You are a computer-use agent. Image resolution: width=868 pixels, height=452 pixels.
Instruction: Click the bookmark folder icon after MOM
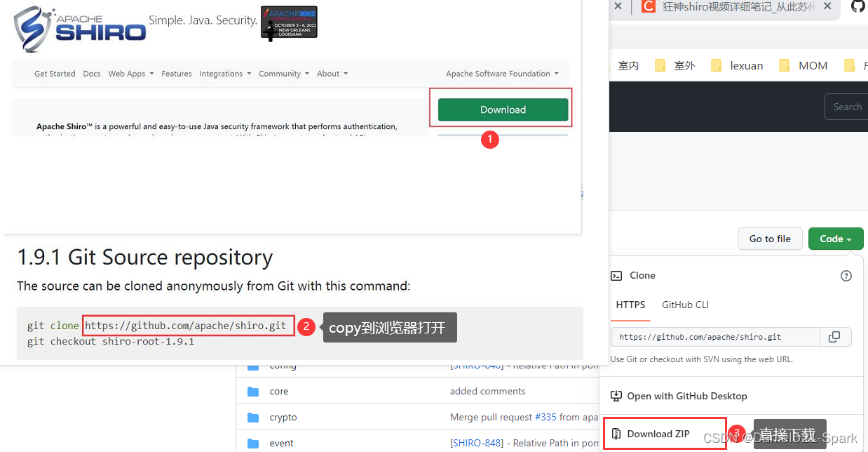click(849, 65)
